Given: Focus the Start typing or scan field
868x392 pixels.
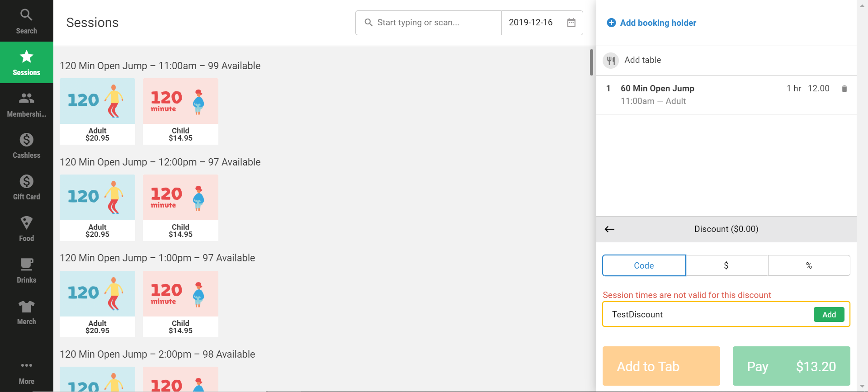Looking at the screenshot, I should (x=434, y=23).
